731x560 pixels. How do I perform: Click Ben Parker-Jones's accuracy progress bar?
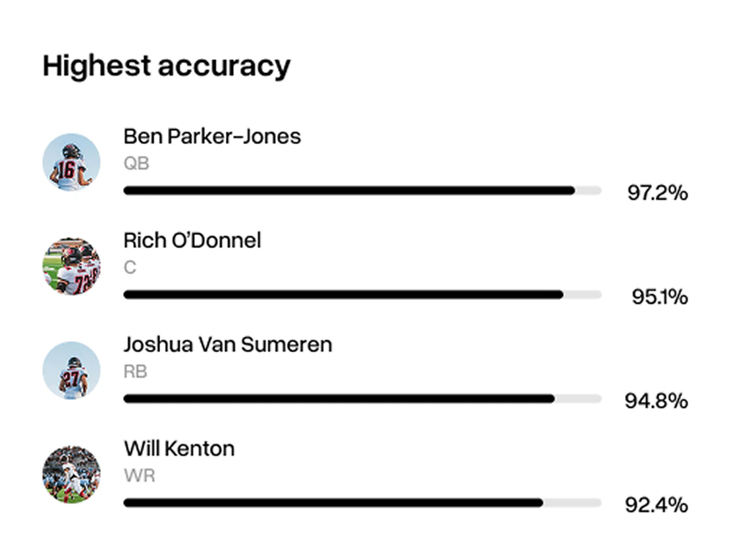[x=362, y=191]
